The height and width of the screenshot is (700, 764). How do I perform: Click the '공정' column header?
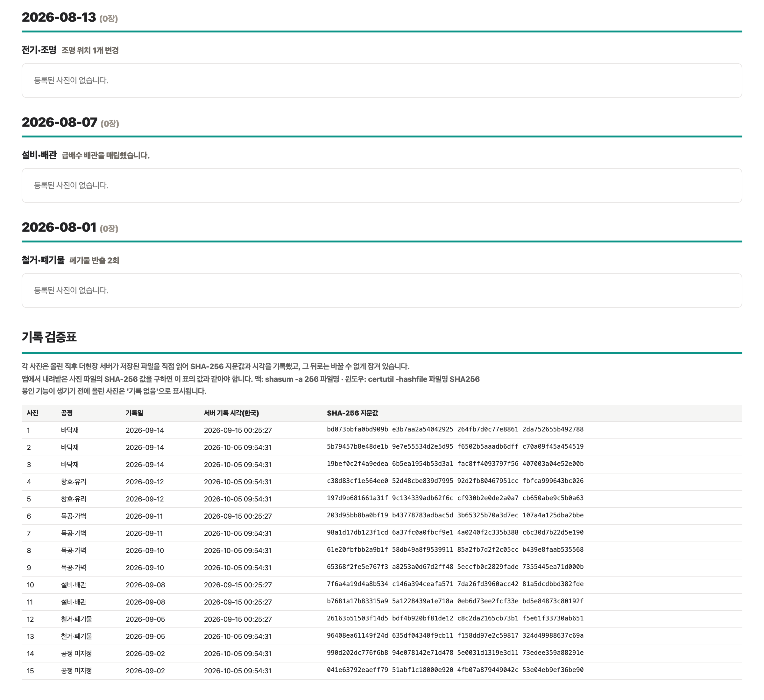[x=67, y=413]
